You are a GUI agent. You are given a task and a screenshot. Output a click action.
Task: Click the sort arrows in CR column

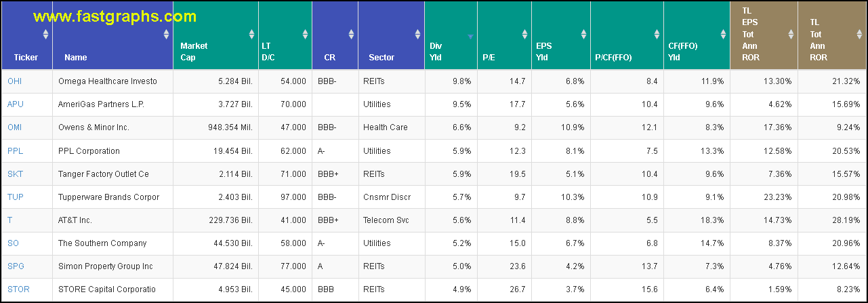click(x=351, y=34)
